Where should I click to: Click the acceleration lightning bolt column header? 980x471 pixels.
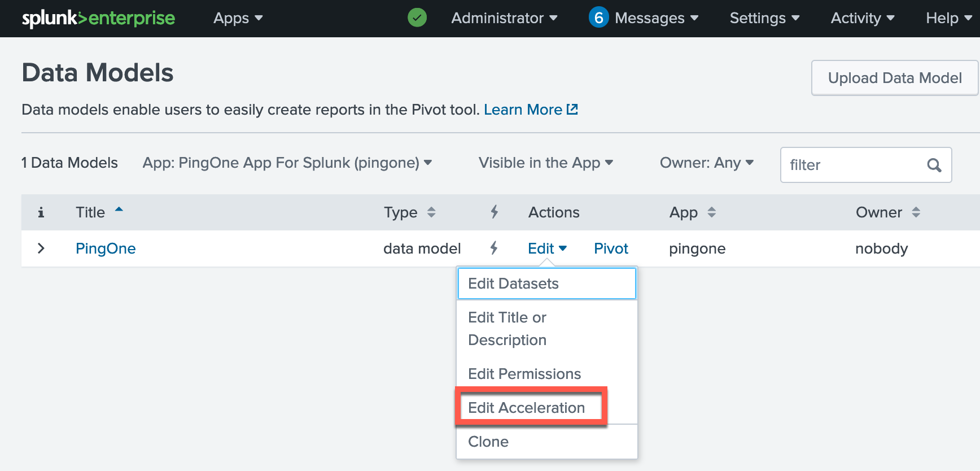(x=495, y=212)
